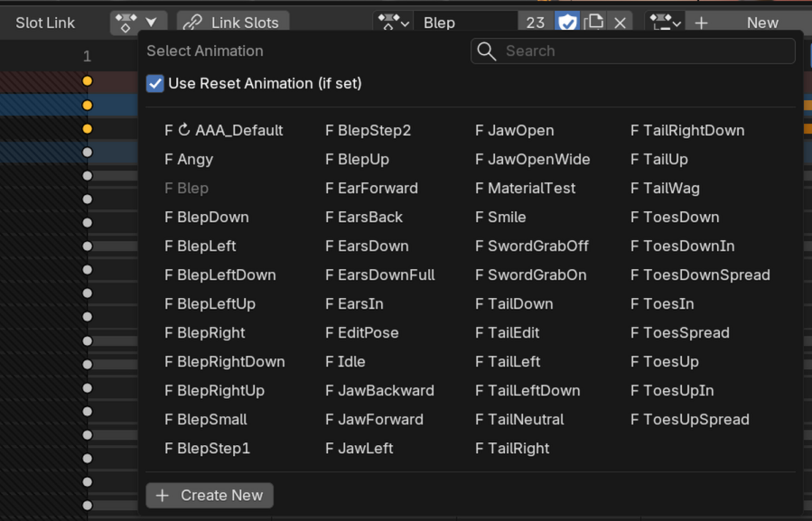Toggle the fake user shield icon
The width and height of the screenshot is (812, 521).
[567, 23]
